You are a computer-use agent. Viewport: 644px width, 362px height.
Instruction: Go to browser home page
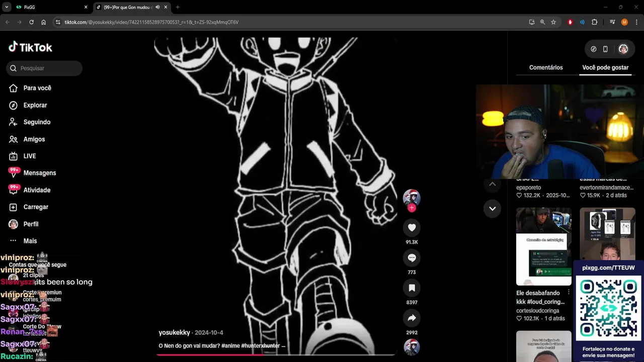click(44, 22)
